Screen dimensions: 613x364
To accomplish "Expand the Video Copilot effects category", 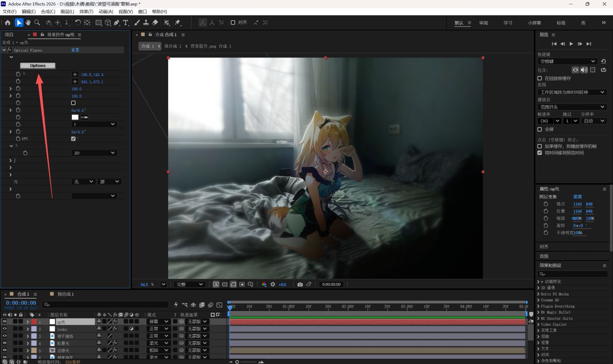I will pos(538,324).
